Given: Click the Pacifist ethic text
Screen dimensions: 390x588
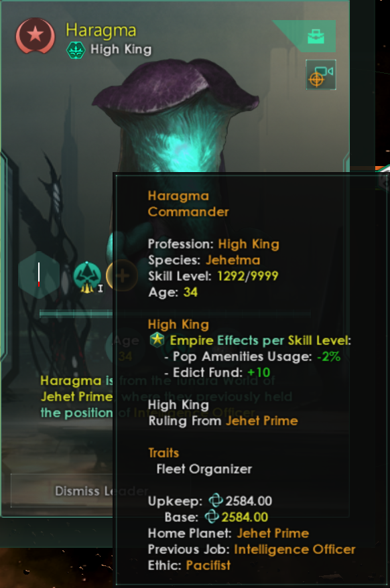Looking at the screenshot, I should pos(208,565).
